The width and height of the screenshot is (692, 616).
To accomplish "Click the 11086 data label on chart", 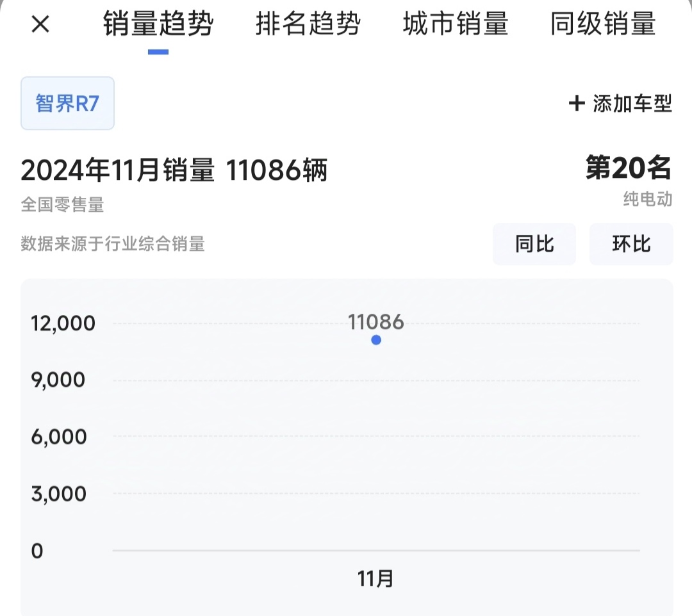I will click(x=376, y=322).
